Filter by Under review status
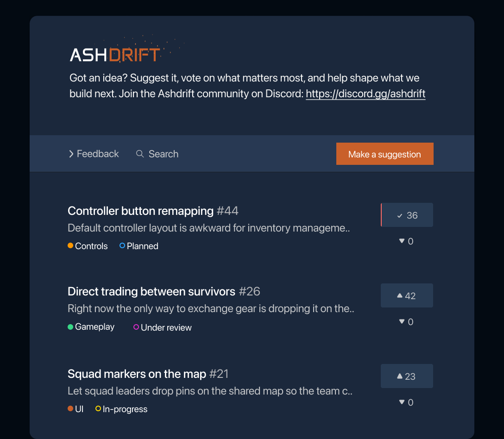 click(163, 327)
